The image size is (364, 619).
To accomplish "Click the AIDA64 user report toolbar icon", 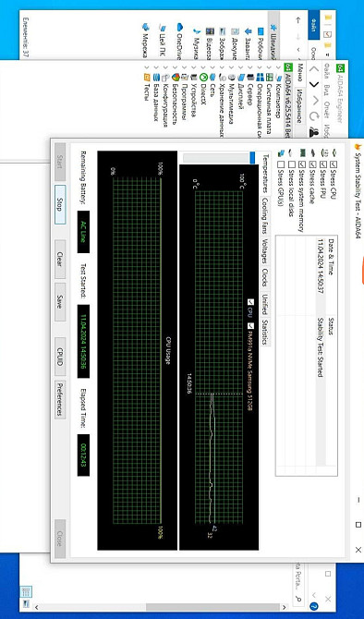I will tap(314, 132).
